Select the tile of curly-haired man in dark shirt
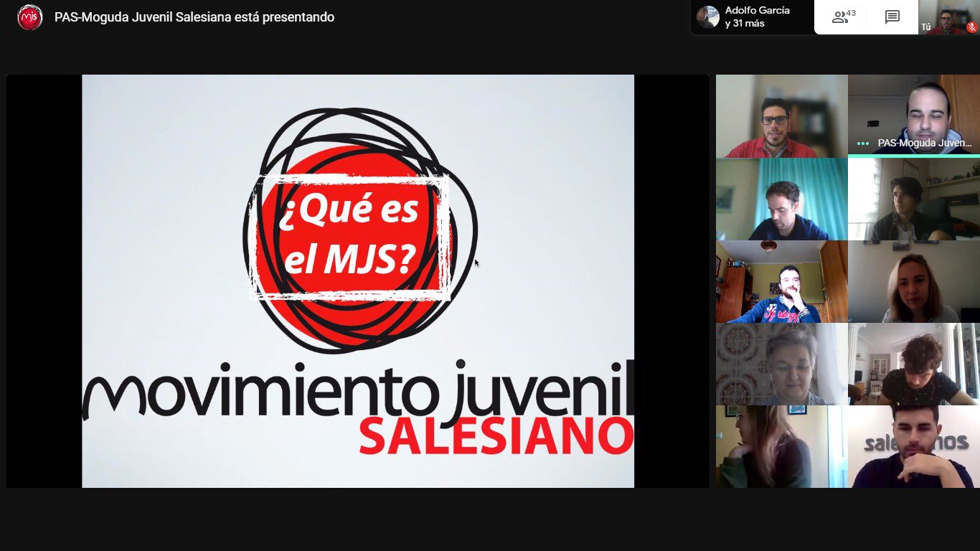Viewport: 980px width, 551px height. (x=913, y=364)
